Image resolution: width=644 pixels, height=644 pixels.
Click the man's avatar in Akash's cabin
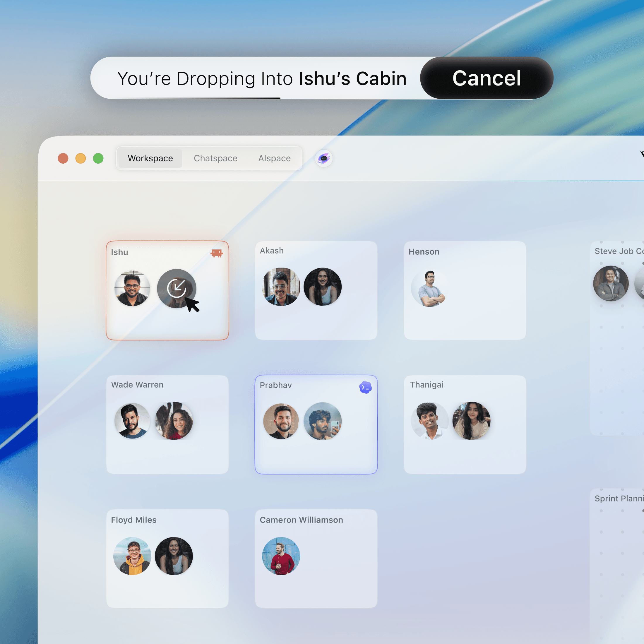pyautogui.click(x=281, y=287)
